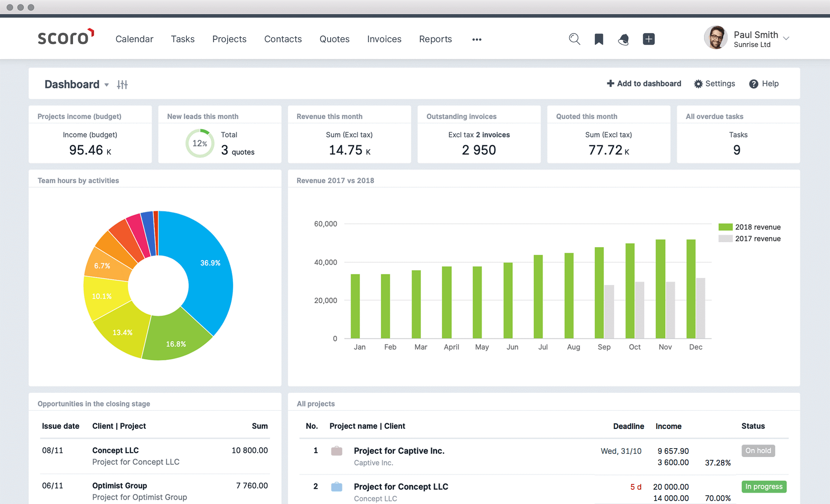Screen dimensions: 830x504
Task: Click the Add to dashboard button
Action: (644, 84)
